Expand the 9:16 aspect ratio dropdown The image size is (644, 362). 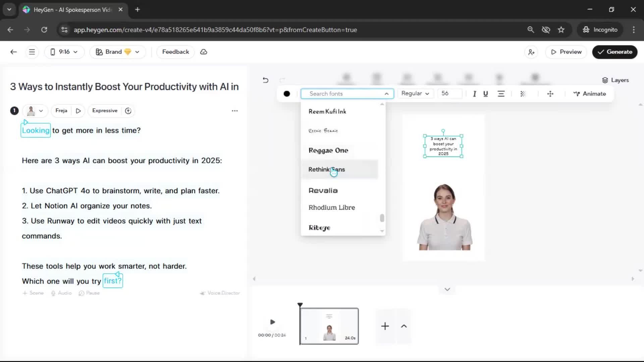click(64, 52)
